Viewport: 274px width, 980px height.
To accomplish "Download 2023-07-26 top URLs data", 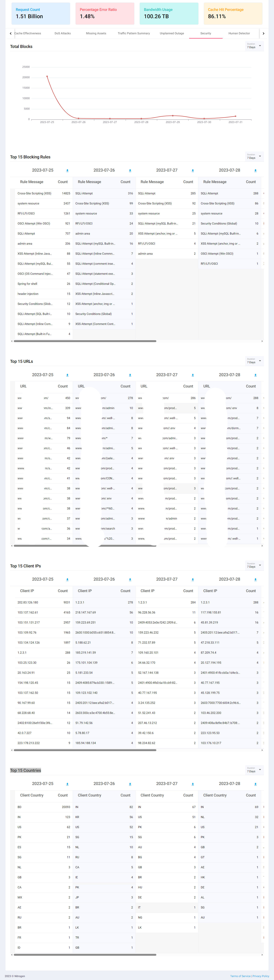I will 130,375.
